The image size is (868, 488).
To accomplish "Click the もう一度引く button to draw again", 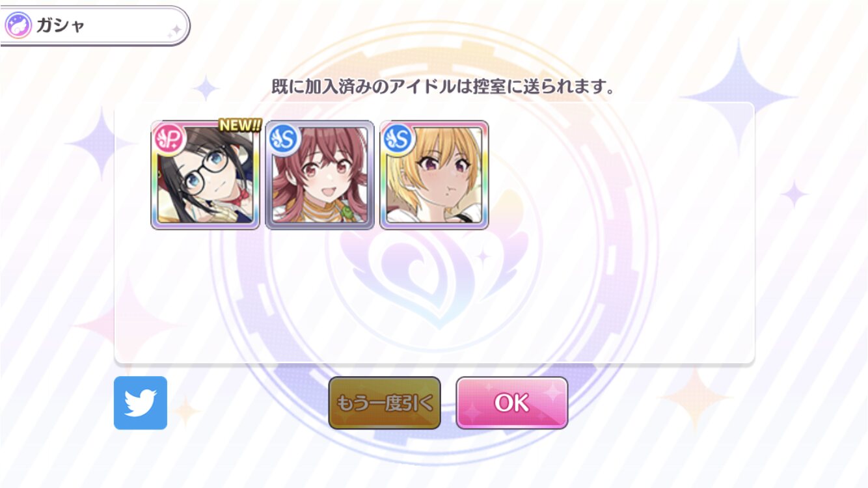I will (x=385, y=403).
